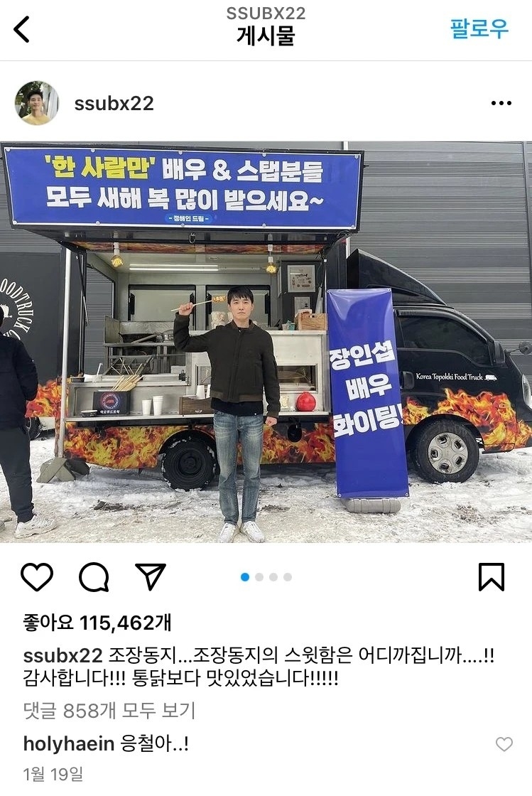Viewport: 532px width, 796px height.
Task: Show the 115,462 likes list
Action: tap(97, 623)
